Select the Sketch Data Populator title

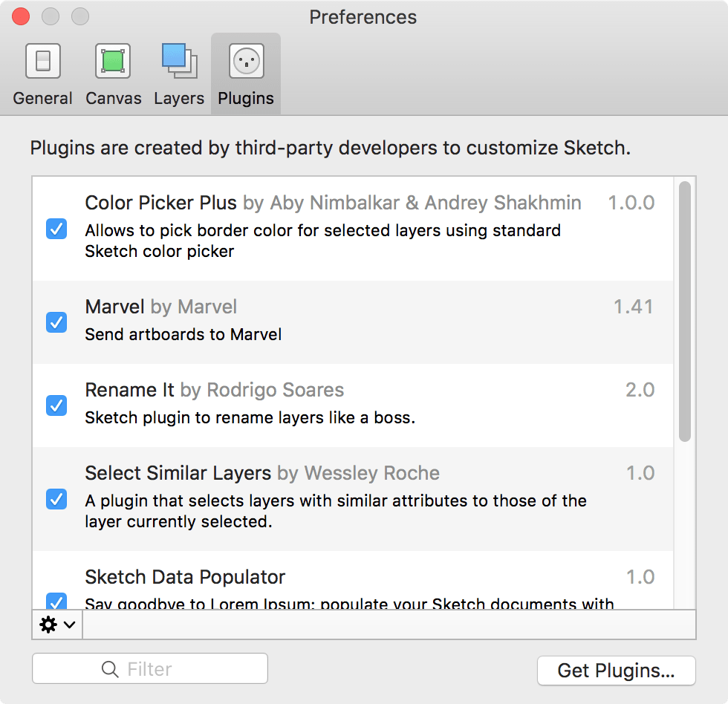tap(185, 577)
